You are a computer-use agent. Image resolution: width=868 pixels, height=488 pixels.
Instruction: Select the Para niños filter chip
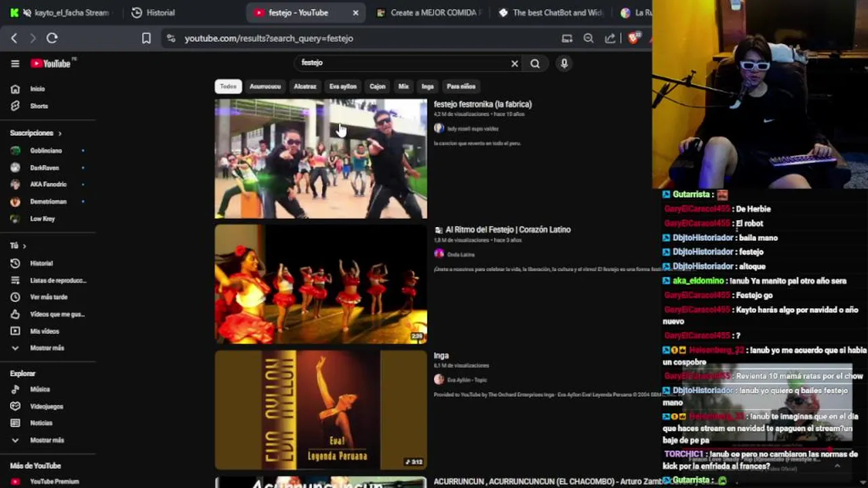tap(461, 87)
